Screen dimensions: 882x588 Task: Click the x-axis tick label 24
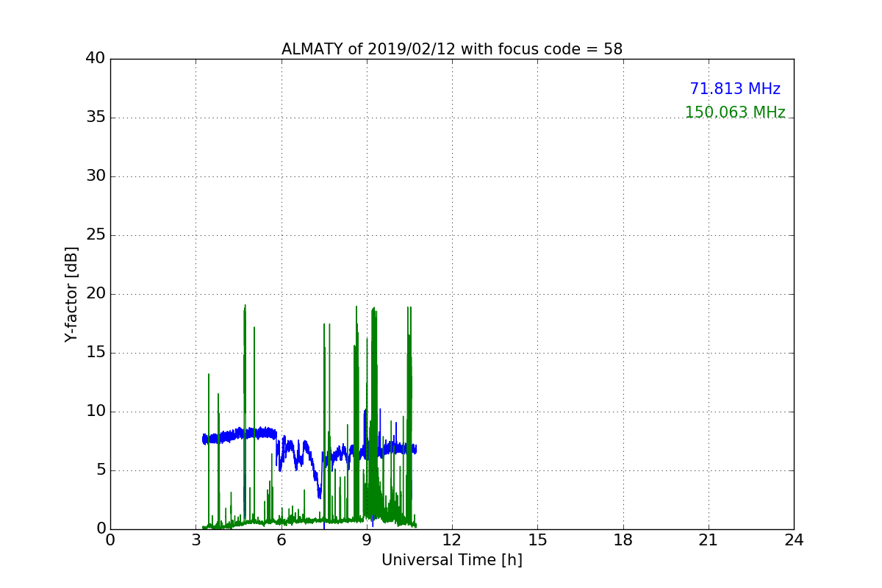point(794,539)
